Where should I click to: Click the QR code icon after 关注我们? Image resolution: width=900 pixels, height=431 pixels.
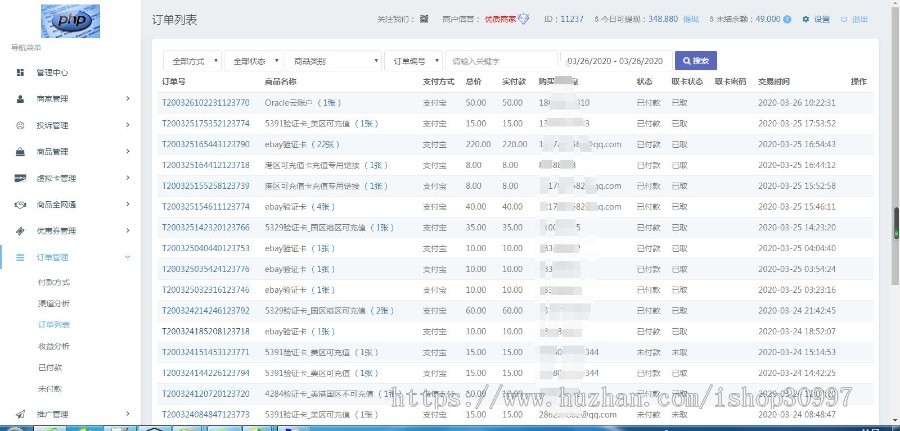[x=424, y=19]
